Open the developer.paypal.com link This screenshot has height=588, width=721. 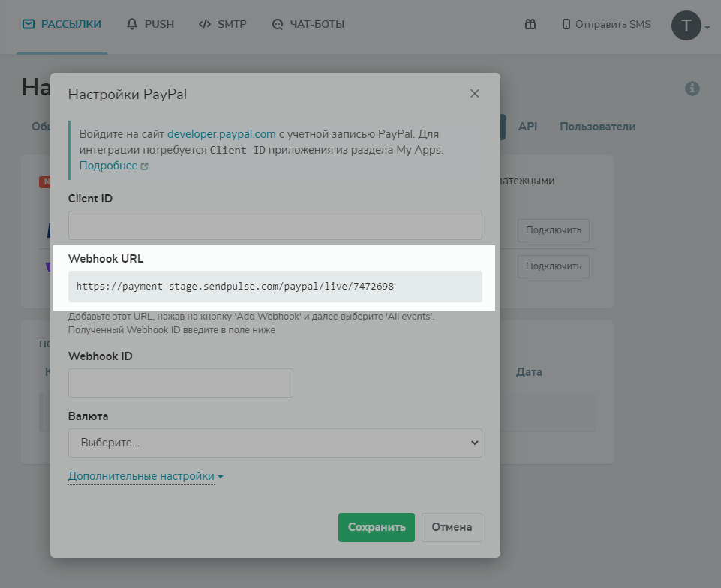pyautogui.click(x=221, y=134)
